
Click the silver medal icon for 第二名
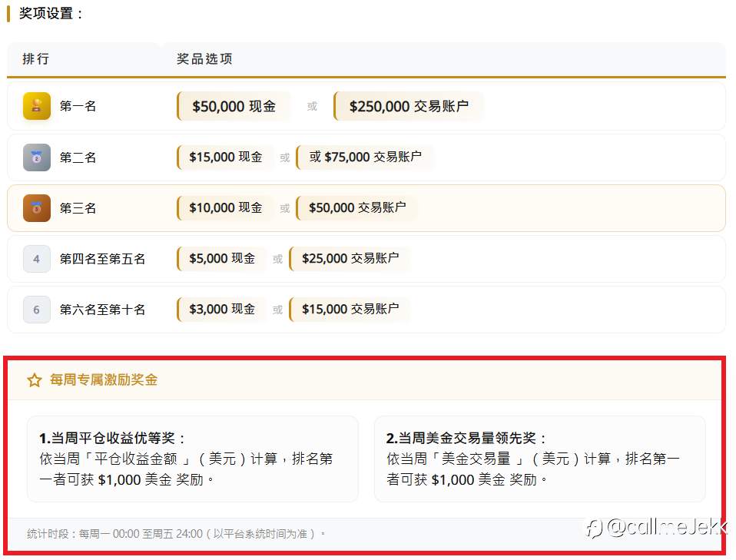coord(37,157)
